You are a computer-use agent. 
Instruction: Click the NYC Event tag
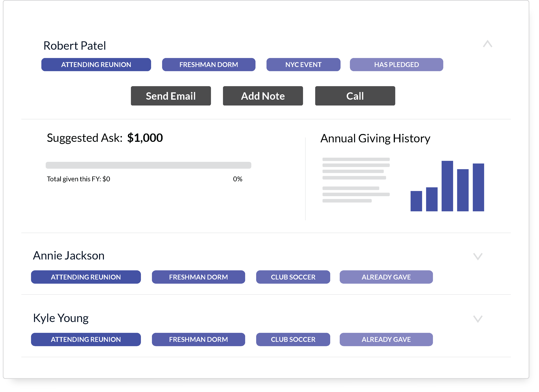[304, 65]
